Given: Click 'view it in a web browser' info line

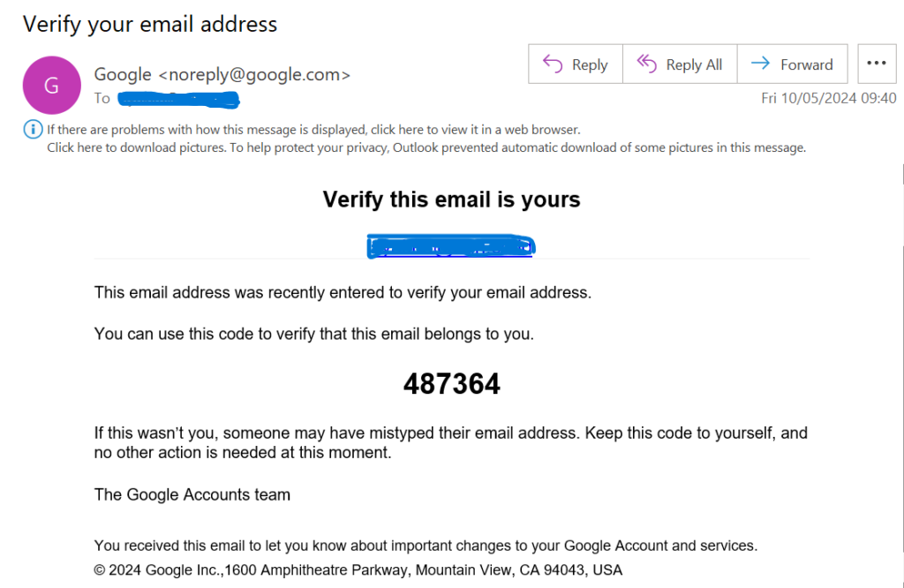Looking at the screenshot, I should tap(313, 130).
